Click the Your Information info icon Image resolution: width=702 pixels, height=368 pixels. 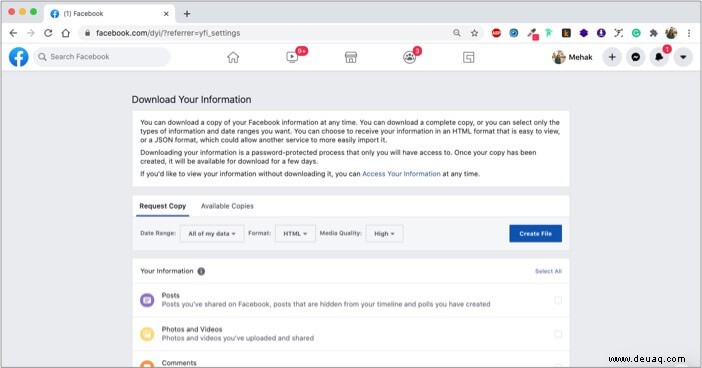pos(201,271)
